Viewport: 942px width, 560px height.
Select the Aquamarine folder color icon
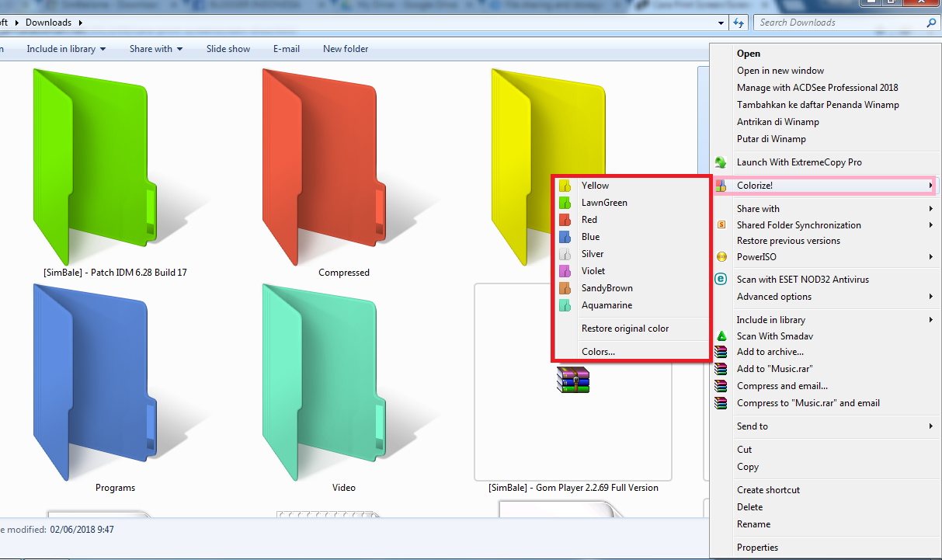(x=565, y=305)
